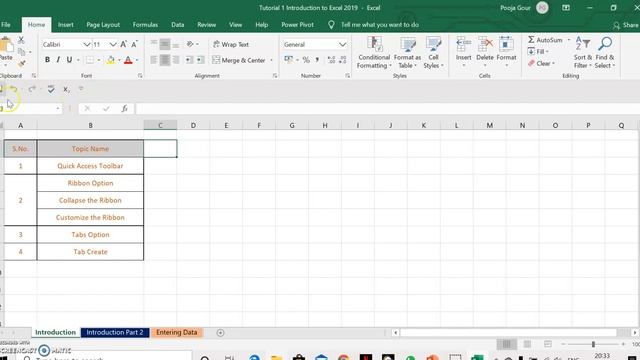
Task: Toggle Align Right for the cell
Action: coord(176,60)
